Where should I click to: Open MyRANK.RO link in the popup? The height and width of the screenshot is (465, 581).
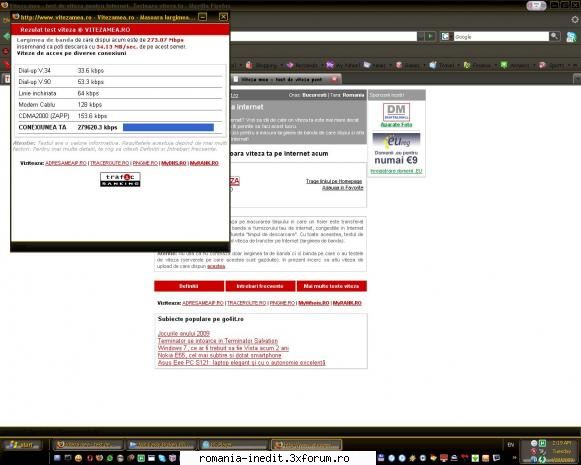[204, 163]
